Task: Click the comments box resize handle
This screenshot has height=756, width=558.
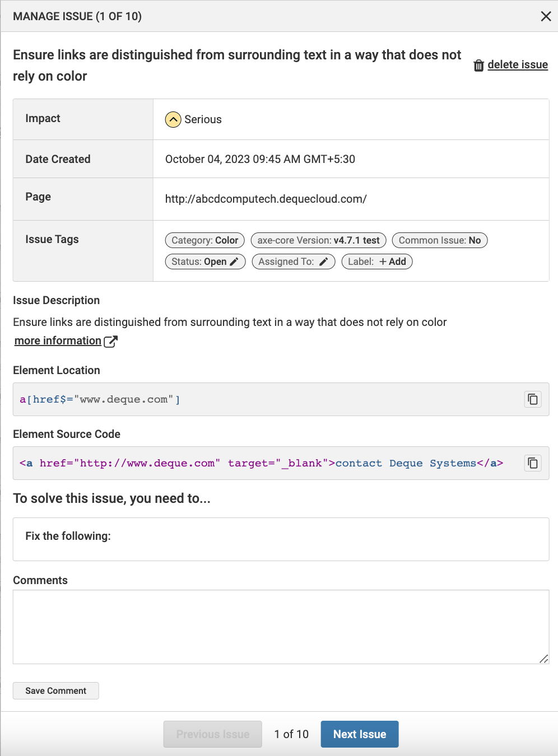Action: pos(543,659)
